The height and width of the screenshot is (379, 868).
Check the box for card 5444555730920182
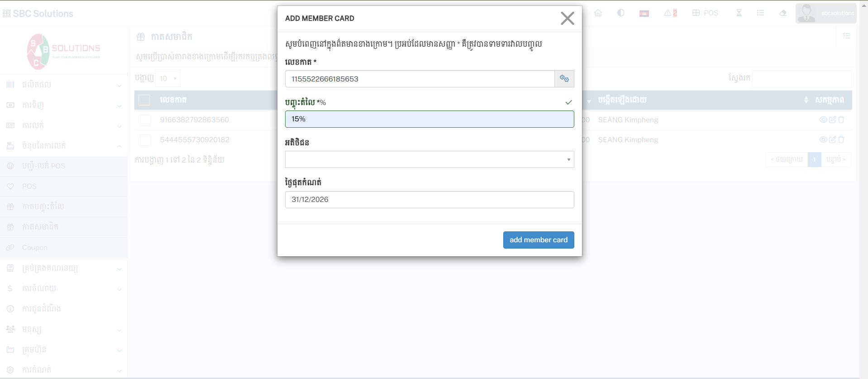click(145, 140)
